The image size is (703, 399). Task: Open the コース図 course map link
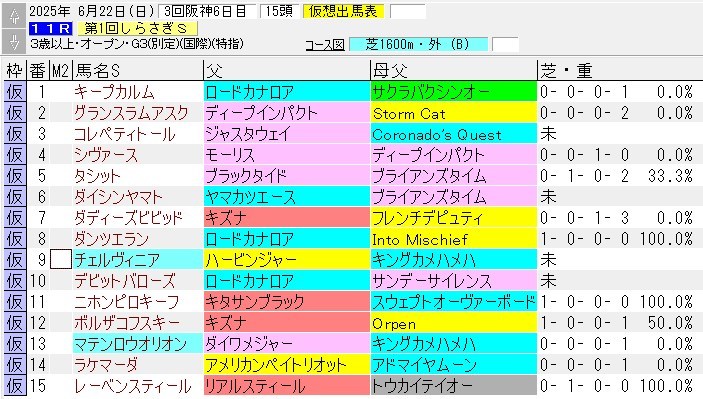point(325,44)
